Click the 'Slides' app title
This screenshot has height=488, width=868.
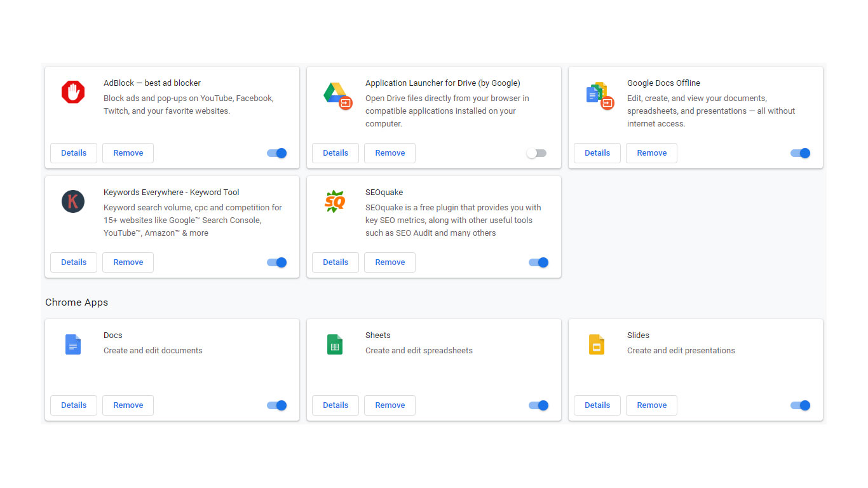pos(639,335)
